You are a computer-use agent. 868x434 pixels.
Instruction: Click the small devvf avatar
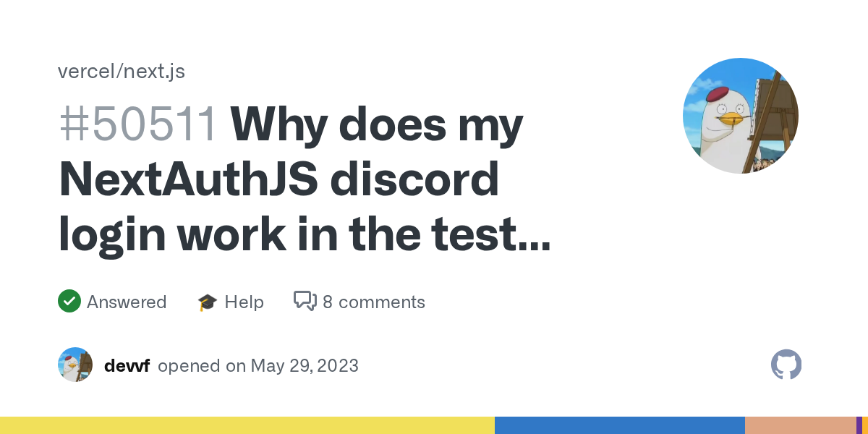75,365
